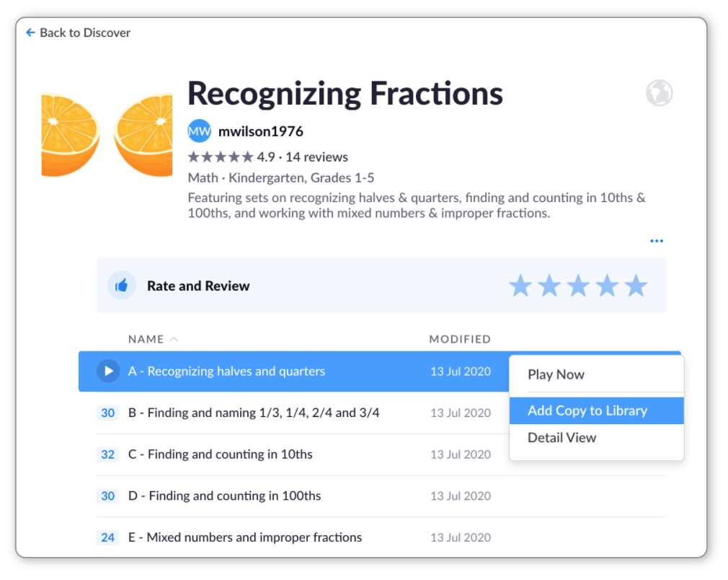Select the third rating star
728x580 pixels.
click(578, 286)
